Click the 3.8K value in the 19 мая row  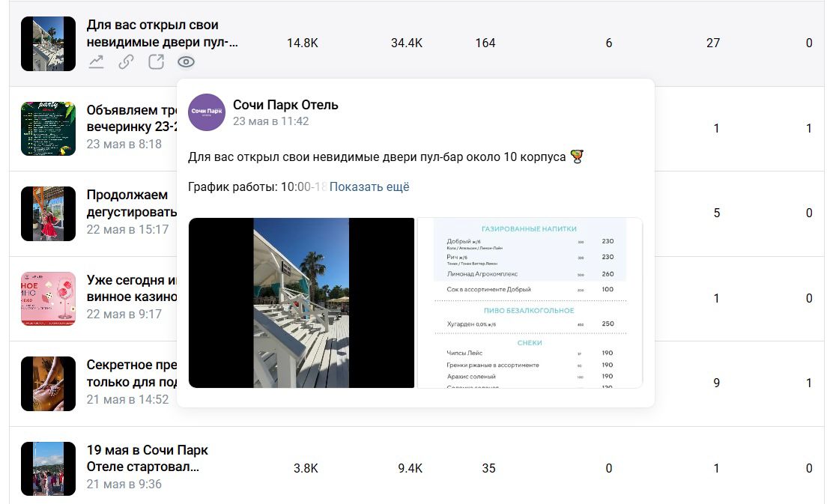[x=306, y=468]
